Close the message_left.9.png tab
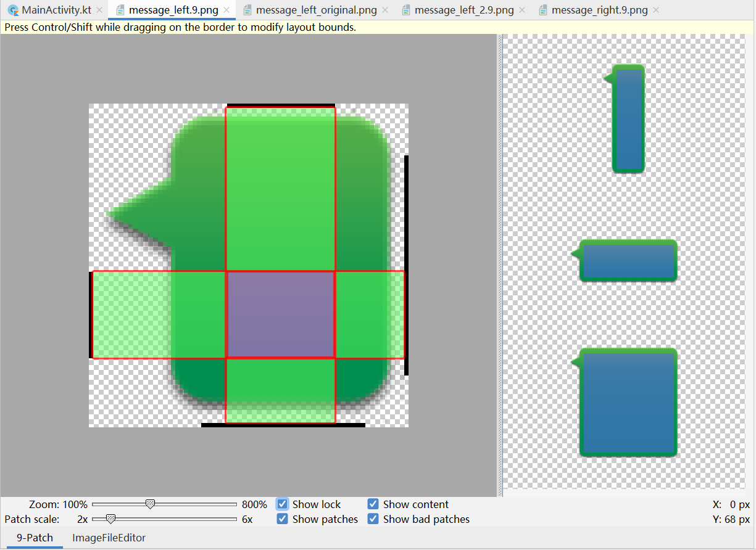Viewport: 756px width, 550px height. pos(227,10)
